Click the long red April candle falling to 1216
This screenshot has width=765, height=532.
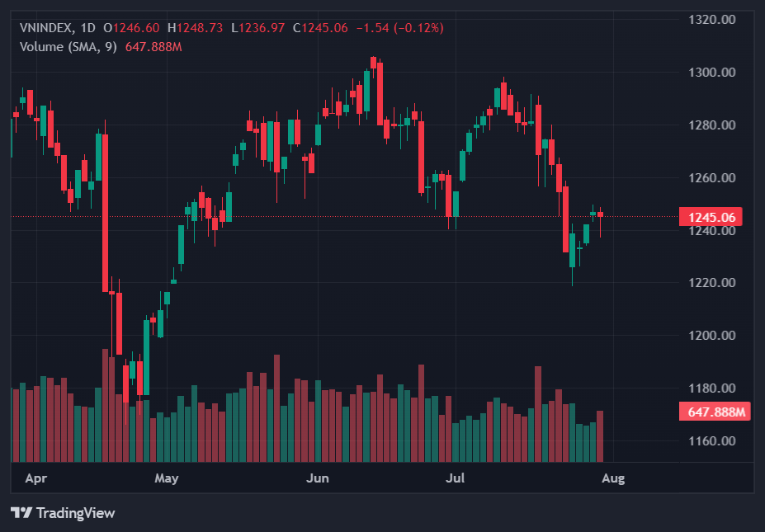105,213
